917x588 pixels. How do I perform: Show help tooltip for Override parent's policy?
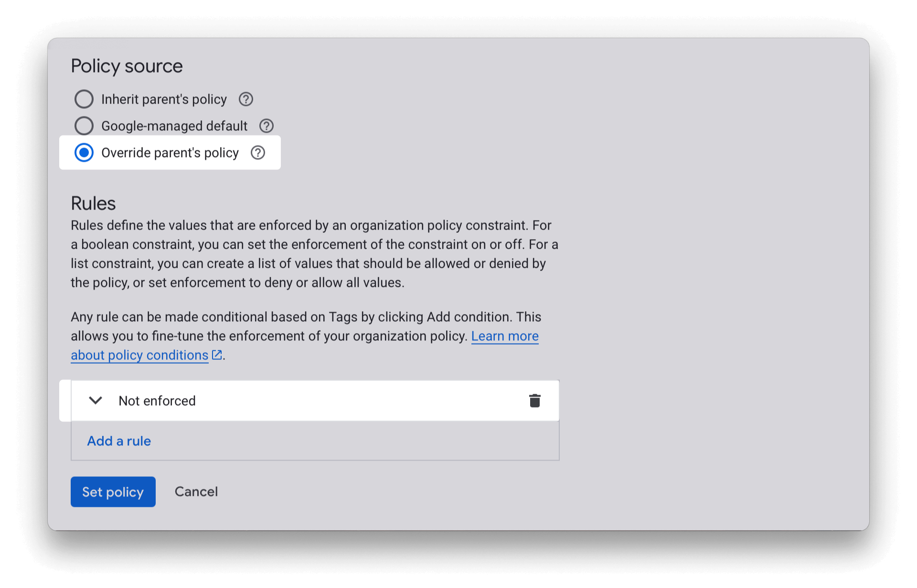[258, 153]
